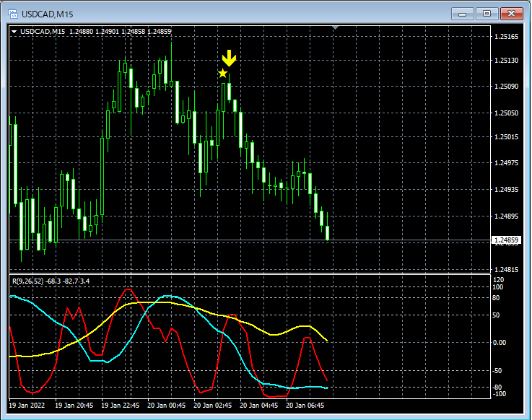Click the 1.25015 price scale label
532x420 pixels.
pyautogui.click(x=507, y=136)
